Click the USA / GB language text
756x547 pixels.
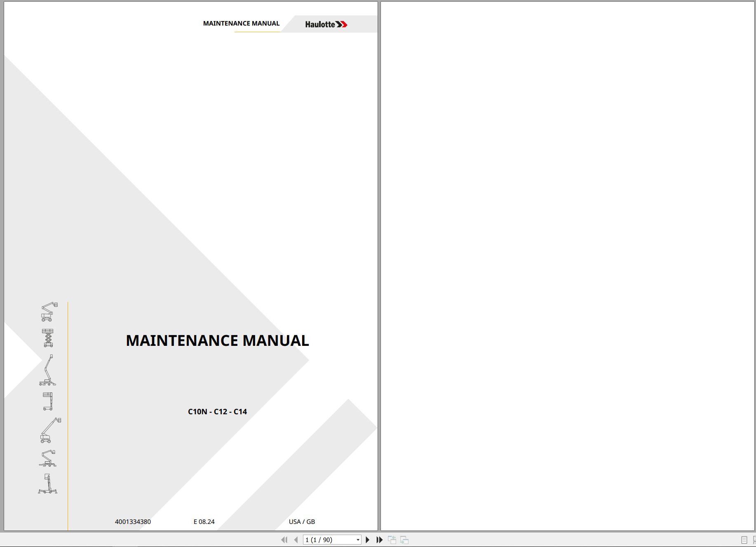[302, 521]
